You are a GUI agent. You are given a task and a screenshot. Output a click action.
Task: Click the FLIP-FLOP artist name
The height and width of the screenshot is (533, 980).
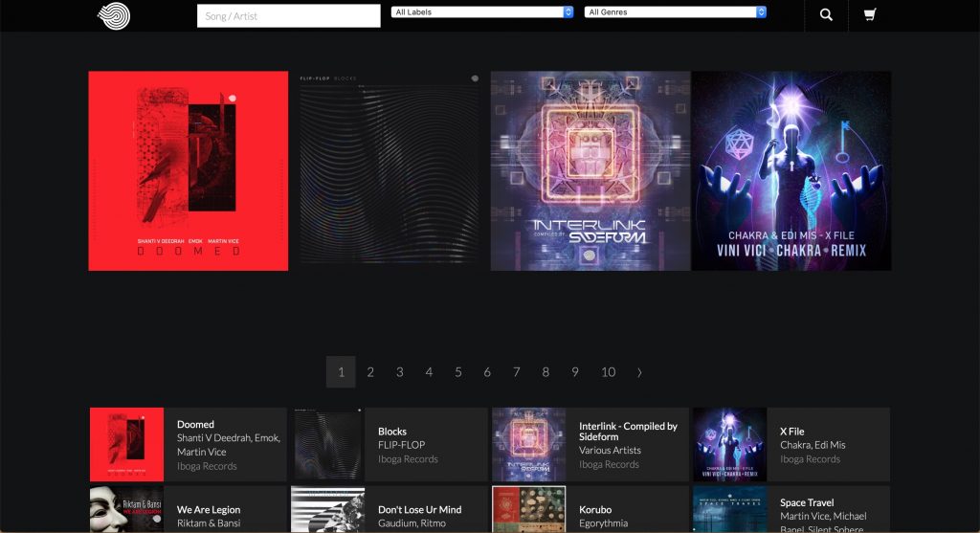(x=401, y=445)
